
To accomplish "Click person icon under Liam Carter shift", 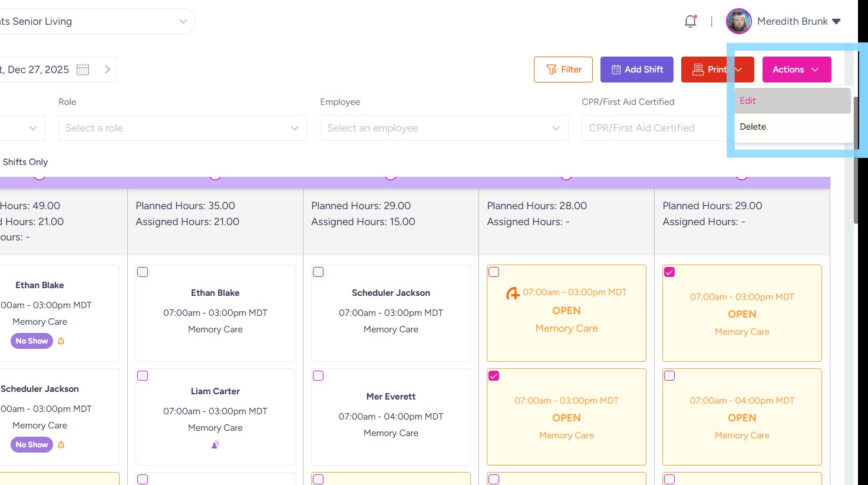I will tap(215, 445).
